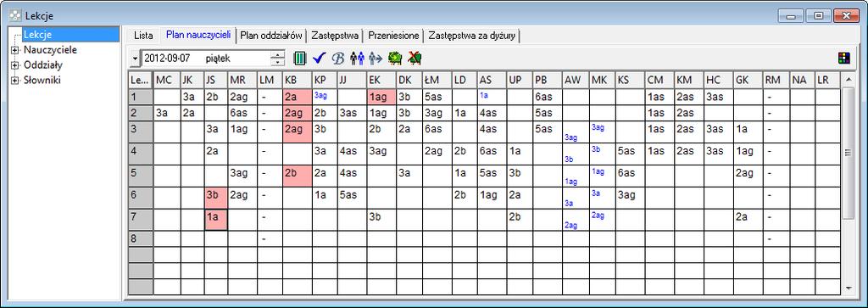Expand the Oddziały tree node
Image resolution: width=868 pixels, height=308 pixels.
click(x=15, y=65)
